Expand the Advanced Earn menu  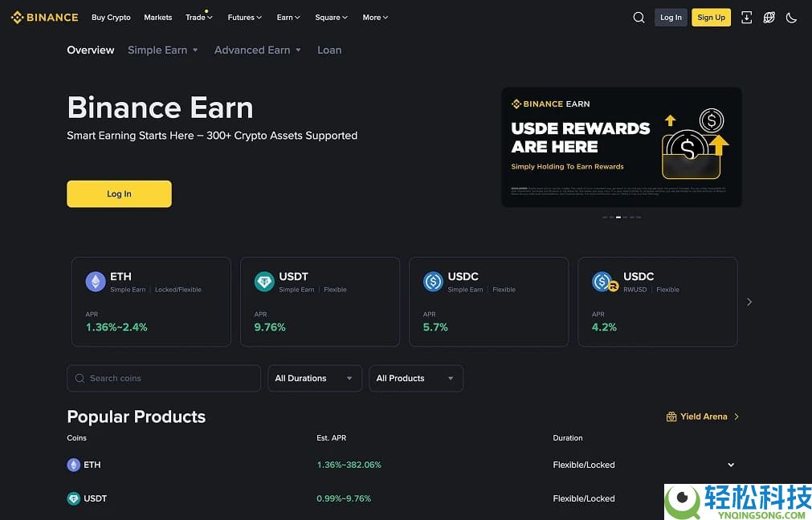[257, 50]
